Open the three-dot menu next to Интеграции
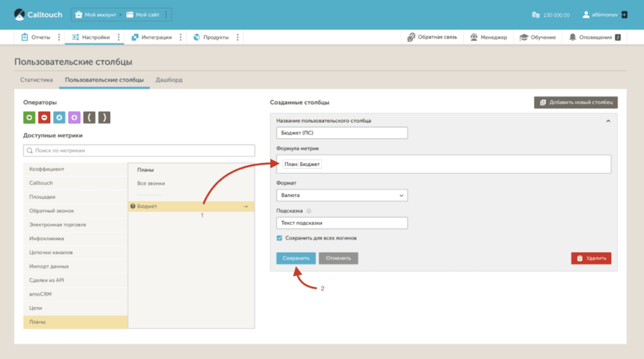This screenshot has width=644, height=359. pyautogui.click(x=180, y=37)
